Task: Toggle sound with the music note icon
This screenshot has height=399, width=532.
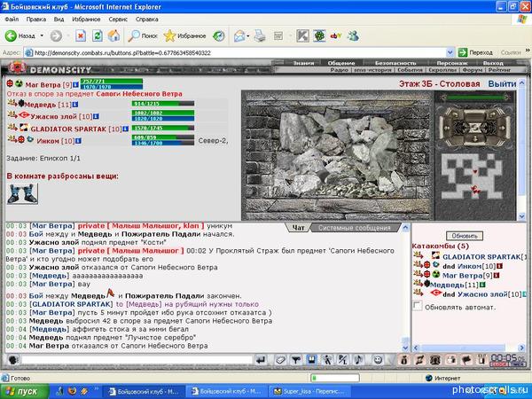Action: (x=358, y=360)
